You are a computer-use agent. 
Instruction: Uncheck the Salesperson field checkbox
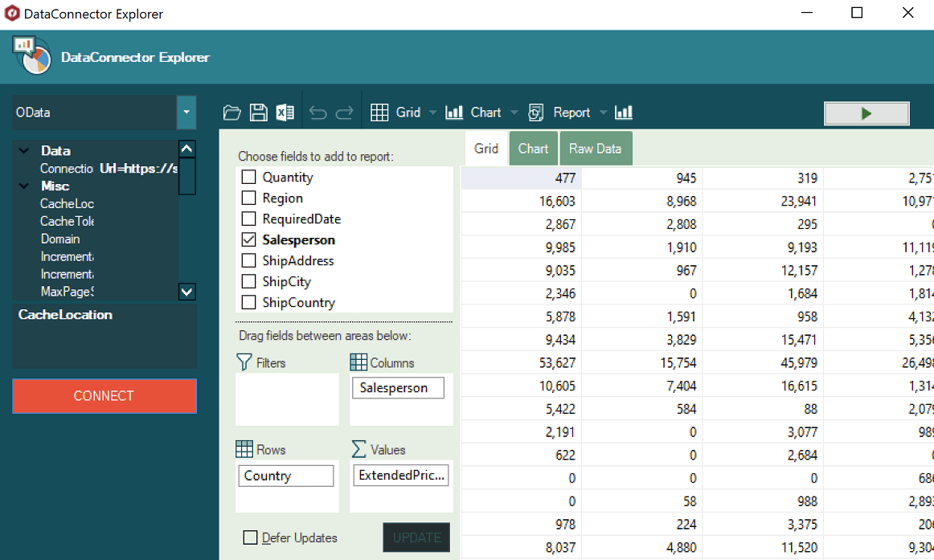249,239
